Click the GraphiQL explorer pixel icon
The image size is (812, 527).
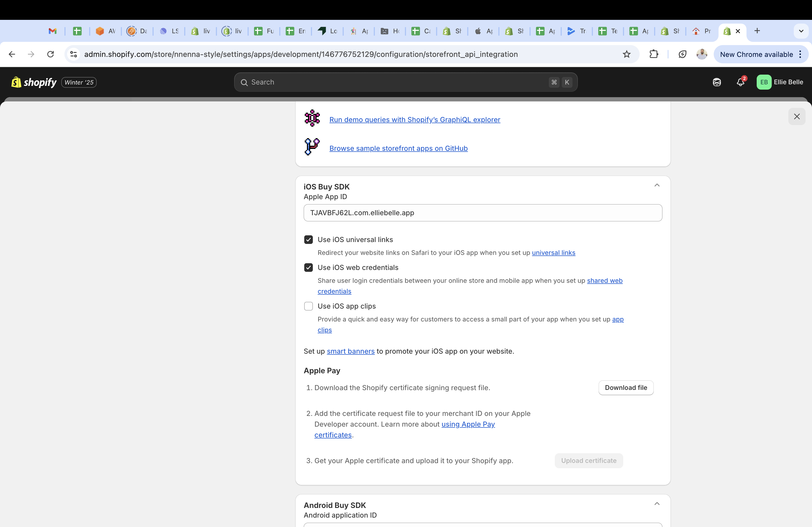point(312,118)
